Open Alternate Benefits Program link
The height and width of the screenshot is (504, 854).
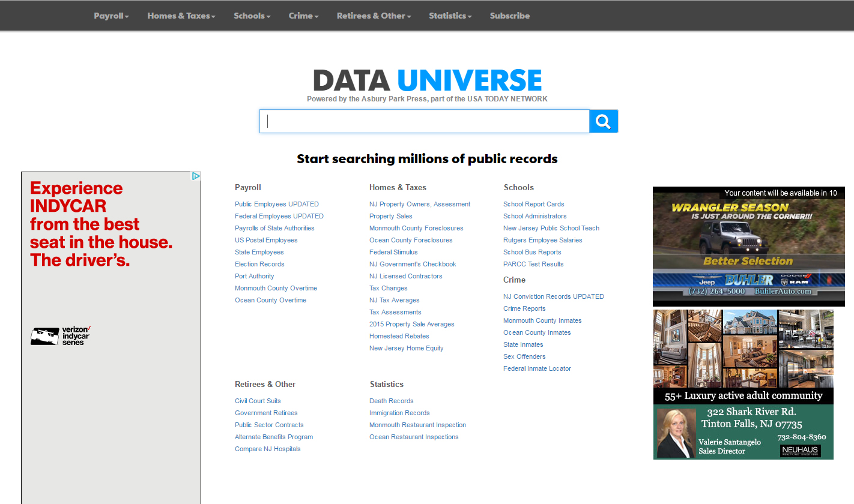274,437
